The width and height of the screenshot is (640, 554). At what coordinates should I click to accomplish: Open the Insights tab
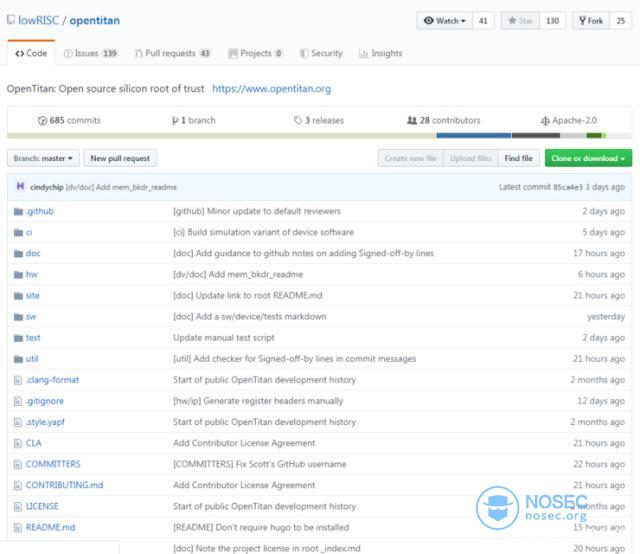click(380, 53)
